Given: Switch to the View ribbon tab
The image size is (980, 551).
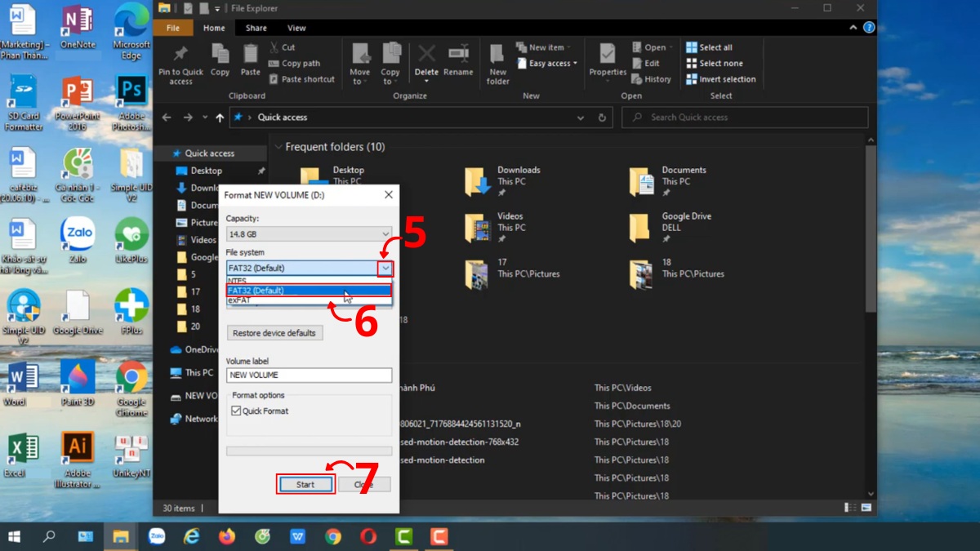Looking at the screenshot, I should 296,27.
